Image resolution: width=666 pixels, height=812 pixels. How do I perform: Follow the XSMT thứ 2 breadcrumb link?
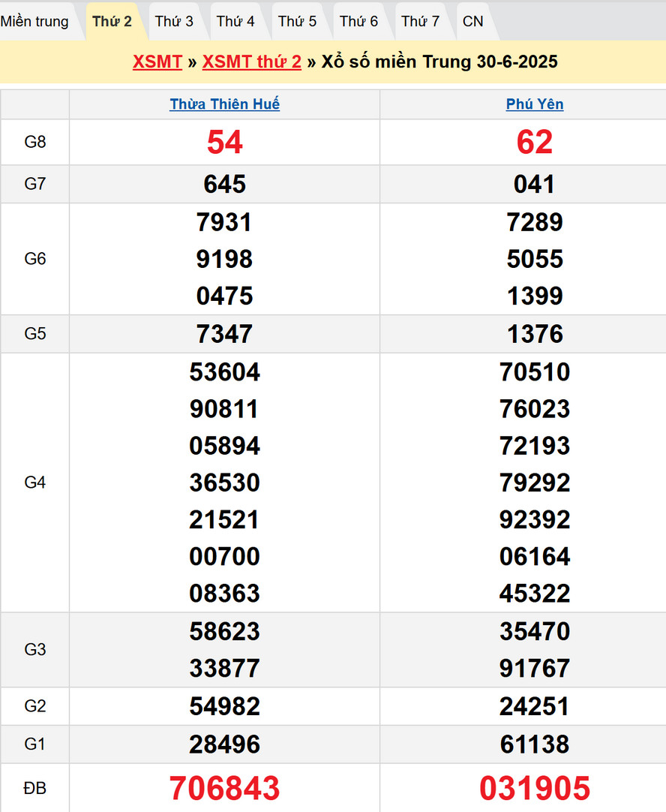coord(252,62)
